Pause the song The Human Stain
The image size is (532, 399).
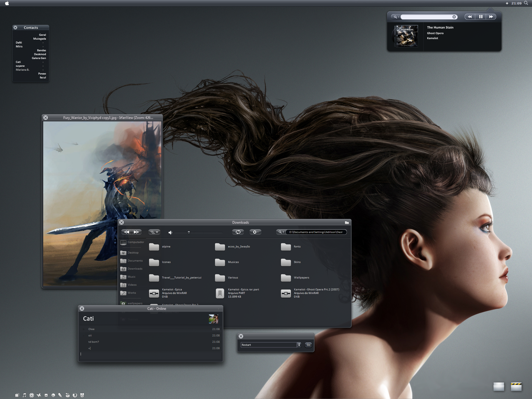pyautogui.click(x=481, y=17)
